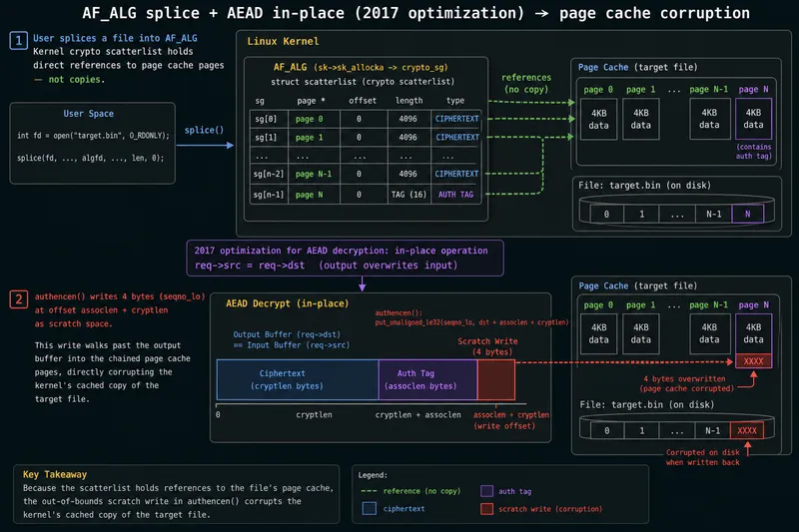Select the sg[n-1] table cell
The image size is (799, 532).
coord(269,195)
